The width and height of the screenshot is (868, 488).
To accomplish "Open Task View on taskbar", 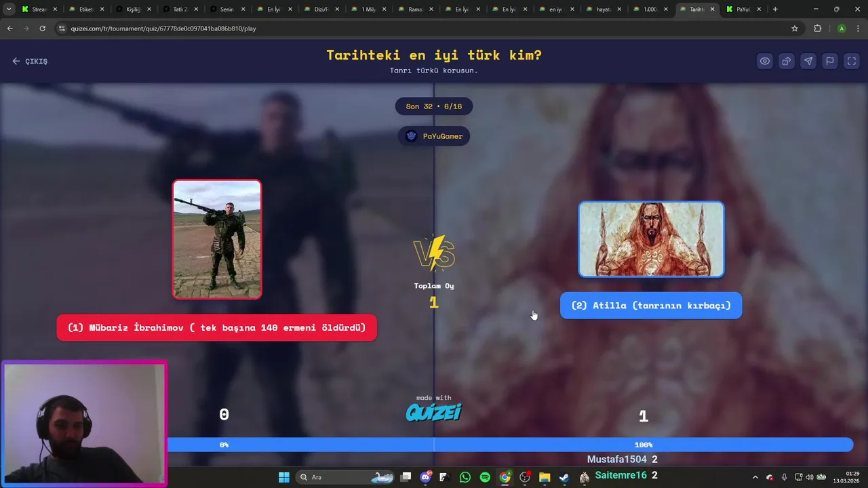I will (x=406, y=477).
